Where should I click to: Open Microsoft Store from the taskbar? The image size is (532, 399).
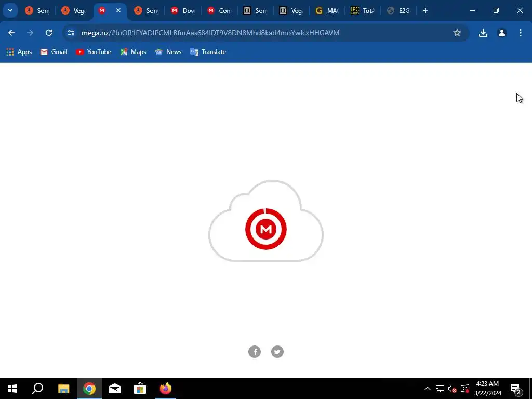point(140,389)
